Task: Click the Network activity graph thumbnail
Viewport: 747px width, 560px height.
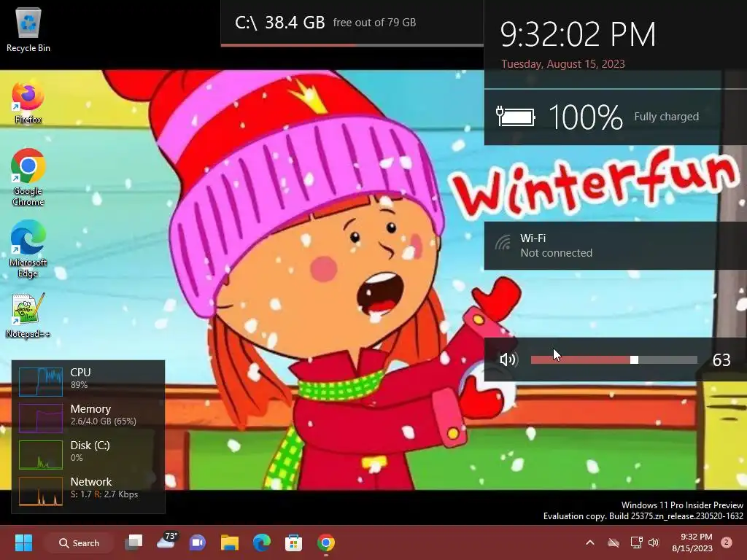Action: coord(41,491)
